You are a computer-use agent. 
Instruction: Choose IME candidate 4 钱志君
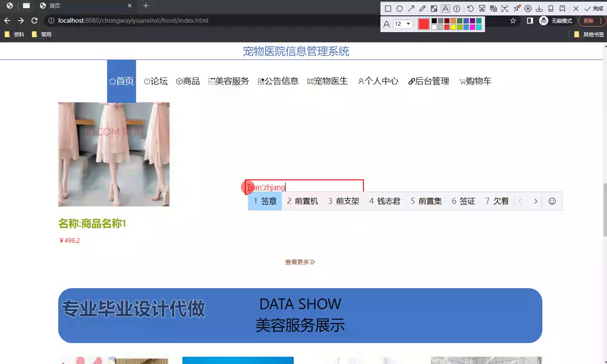385,201
